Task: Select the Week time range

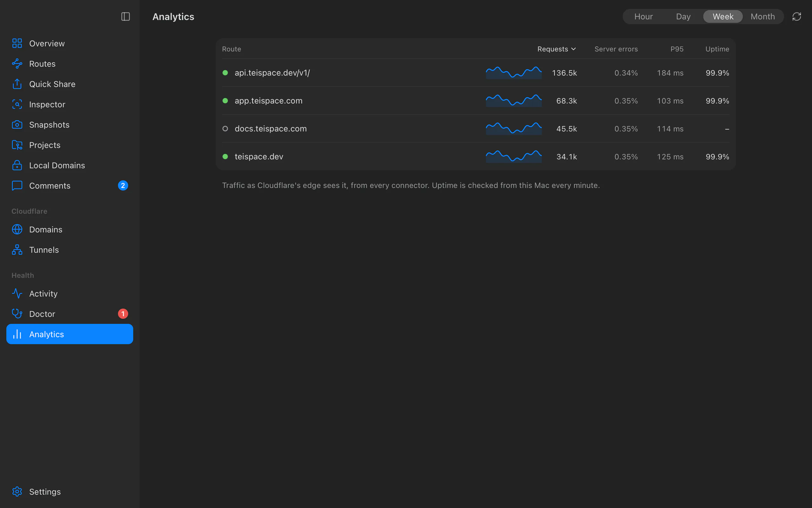Action: (x=723, y=17)
